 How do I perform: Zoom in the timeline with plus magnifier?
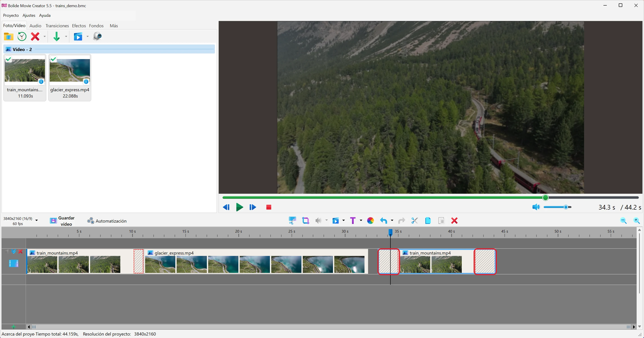(636, 221)
